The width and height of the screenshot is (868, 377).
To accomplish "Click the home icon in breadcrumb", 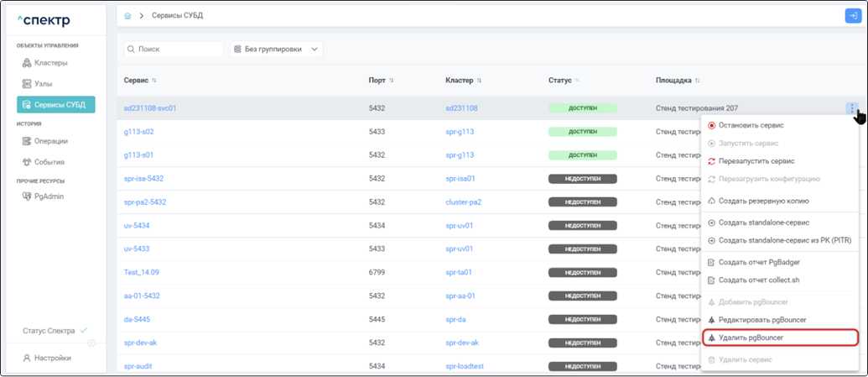I will [x=127, y=16].
